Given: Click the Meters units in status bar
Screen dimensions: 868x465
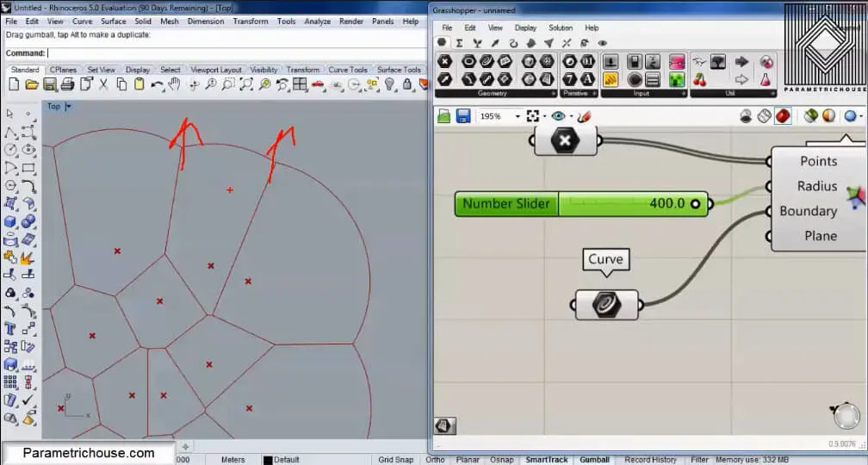Looking at the screenshot, I should click(x=233, y=460).
